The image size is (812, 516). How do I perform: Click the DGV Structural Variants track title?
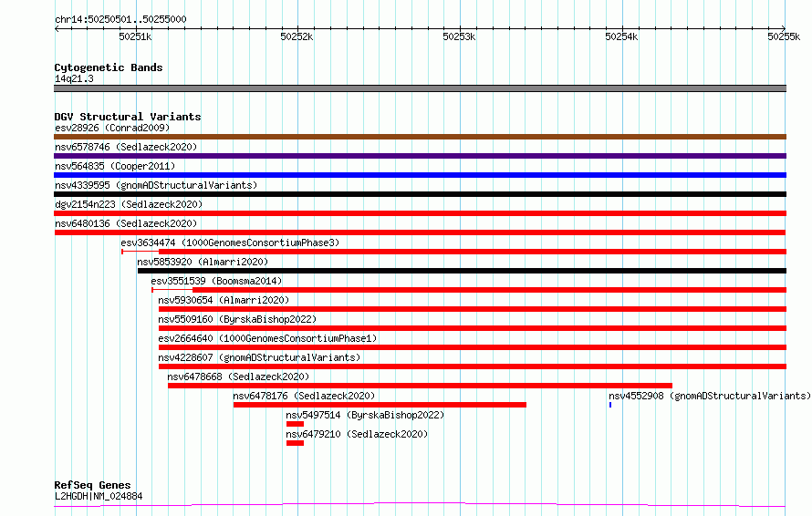pos(128,117)
